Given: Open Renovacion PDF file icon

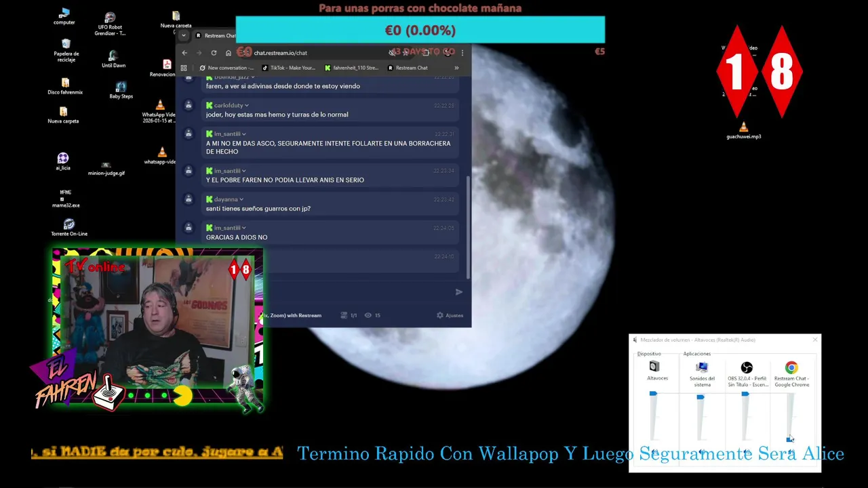Looking at the screenshot, I should tap(163, 68).
